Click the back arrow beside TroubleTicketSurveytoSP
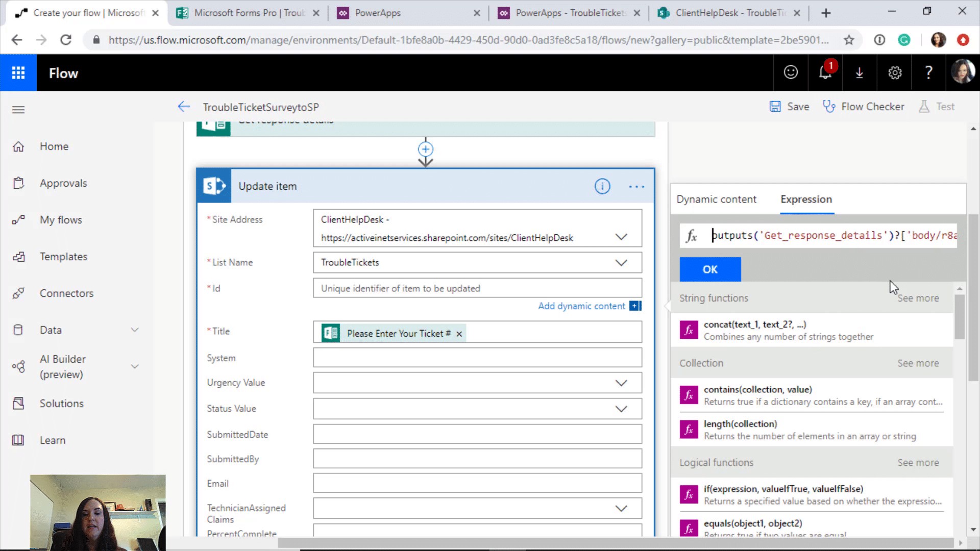 tap(184, 107)
